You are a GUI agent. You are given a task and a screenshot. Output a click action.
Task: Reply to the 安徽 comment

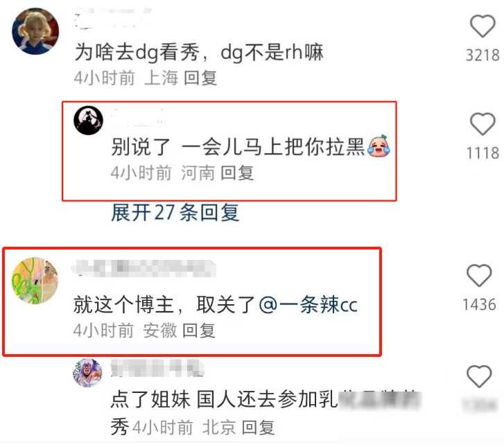click(x=199, y=331)
